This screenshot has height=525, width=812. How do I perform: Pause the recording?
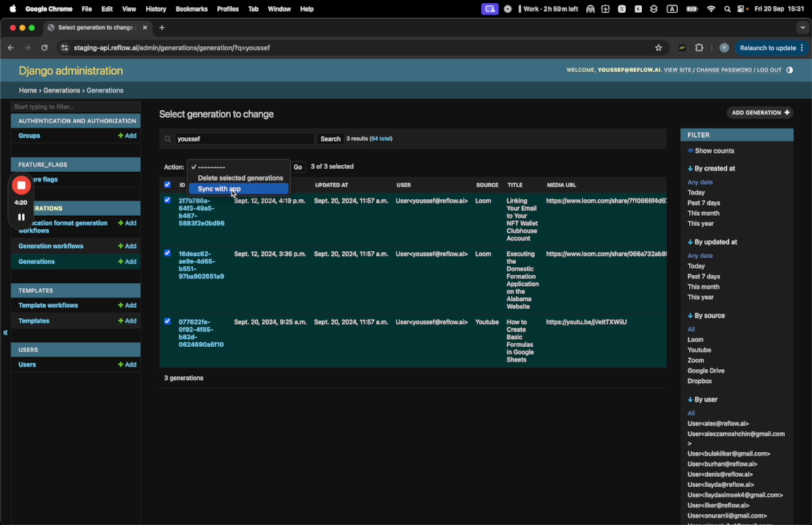pyautogui.click(x=21, y=217)
